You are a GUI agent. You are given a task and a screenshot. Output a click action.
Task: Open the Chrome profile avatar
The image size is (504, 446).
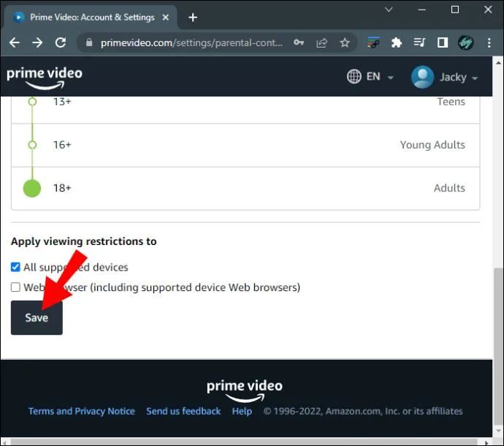point(465,42)
